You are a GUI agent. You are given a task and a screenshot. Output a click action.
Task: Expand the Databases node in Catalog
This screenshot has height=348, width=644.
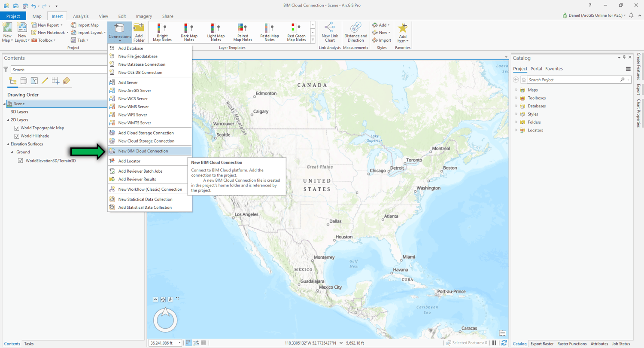click(516, 106)
